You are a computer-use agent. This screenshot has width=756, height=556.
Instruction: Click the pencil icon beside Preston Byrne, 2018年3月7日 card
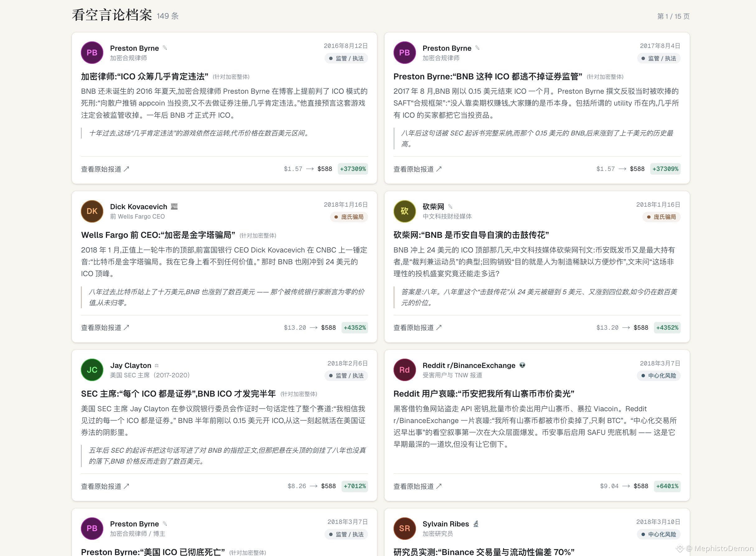pyautogui.click(x=165, y=524)
